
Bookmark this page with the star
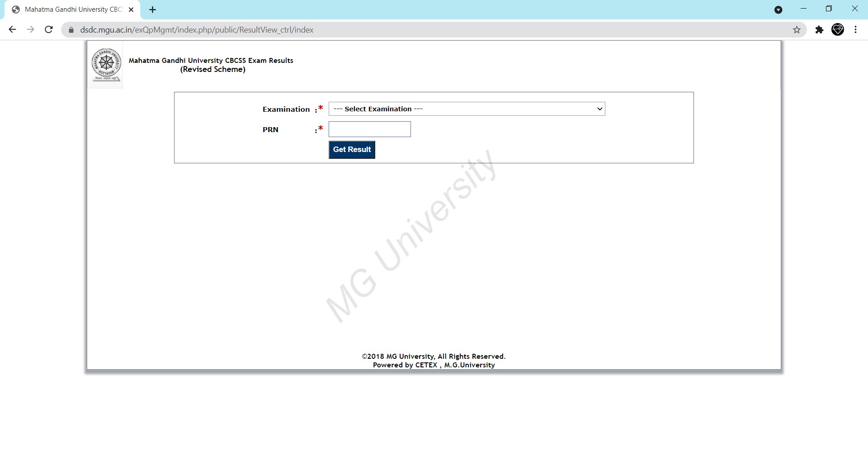point(797,30)
